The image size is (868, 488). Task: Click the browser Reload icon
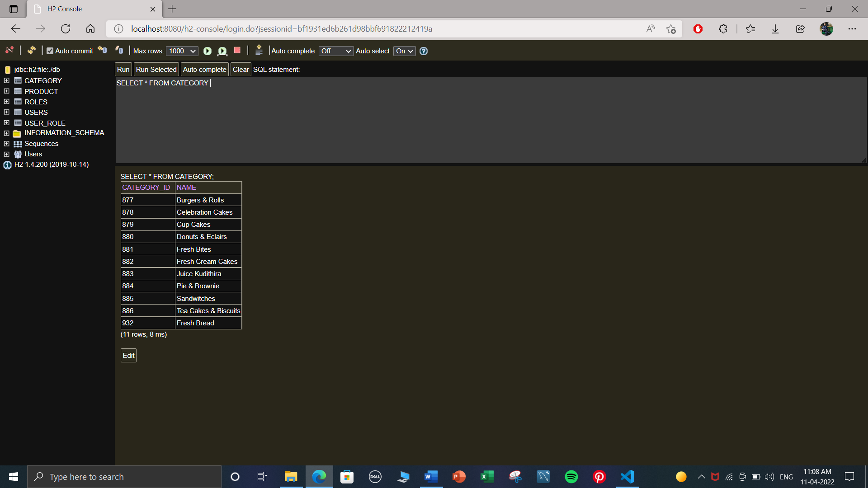(66, 29)
